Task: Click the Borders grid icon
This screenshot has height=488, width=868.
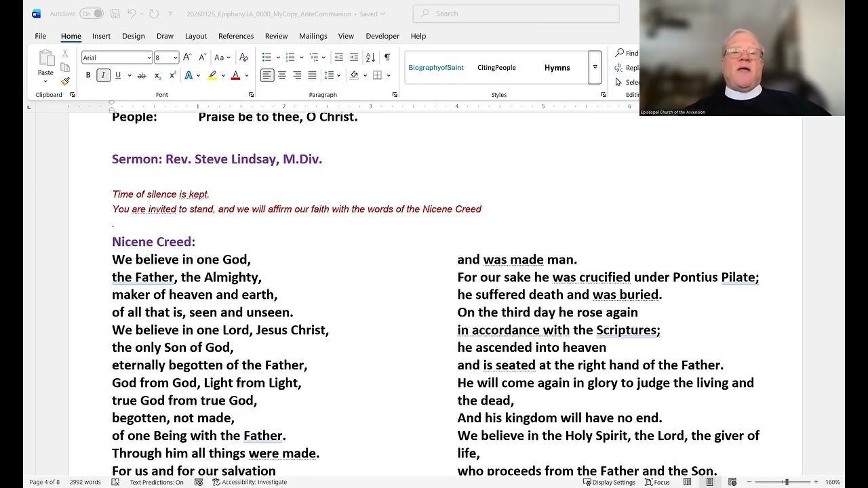Action: (x=377, y=75)
